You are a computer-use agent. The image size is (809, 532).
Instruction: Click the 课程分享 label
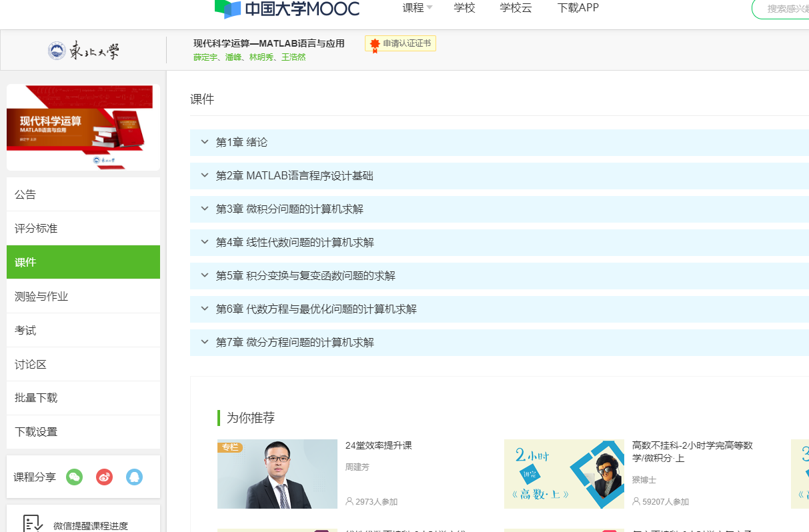click(35, 477)
